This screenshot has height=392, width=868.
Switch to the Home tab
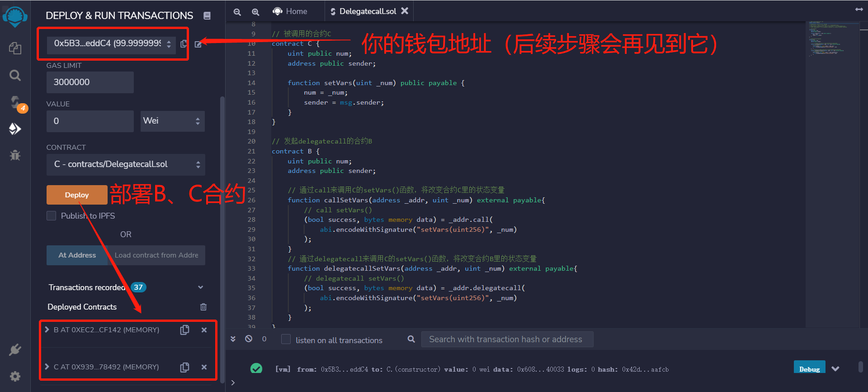pos(291,11)
